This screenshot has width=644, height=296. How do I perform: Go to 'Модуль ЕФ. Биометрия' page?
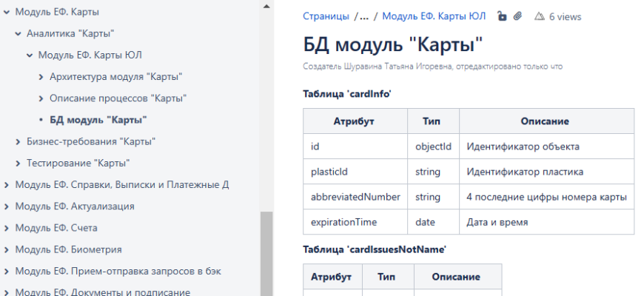click(68, 249)
